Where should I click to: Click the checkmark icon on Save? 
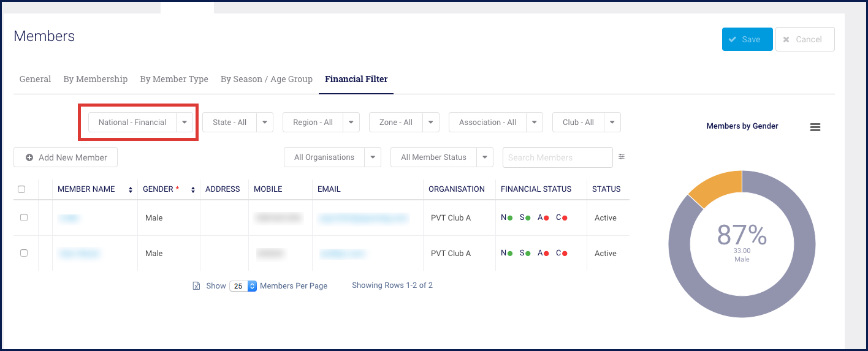pos(733,39)
